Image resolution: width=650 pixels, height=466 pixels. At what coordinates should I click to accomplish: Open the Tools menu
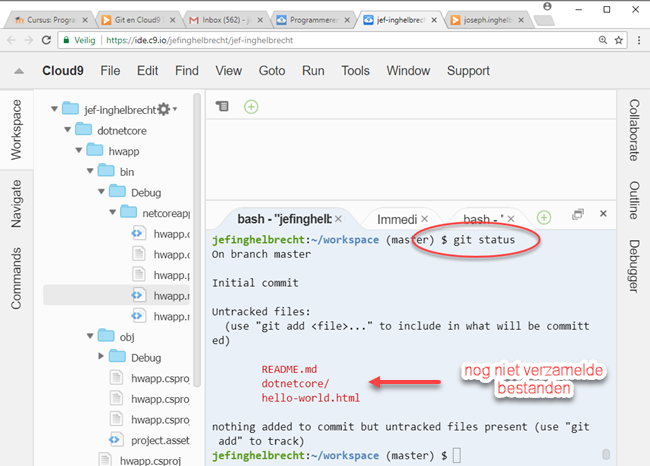pyautogui.click(x=355, y=71)
